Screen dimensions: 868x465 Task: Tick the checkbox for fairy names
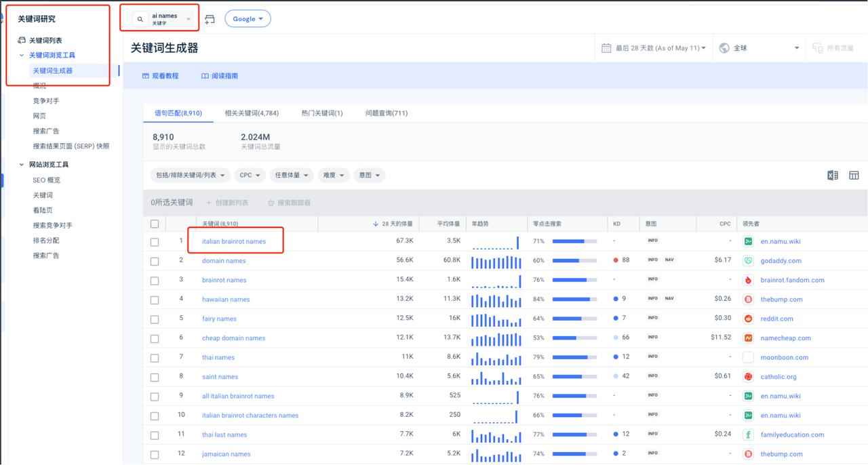pos(155,319)
